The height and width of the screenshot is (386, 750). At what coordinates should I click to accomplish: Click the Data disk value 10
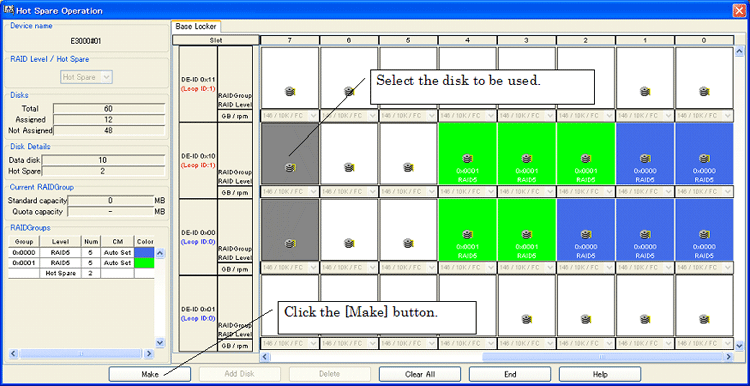coord(103,160)
